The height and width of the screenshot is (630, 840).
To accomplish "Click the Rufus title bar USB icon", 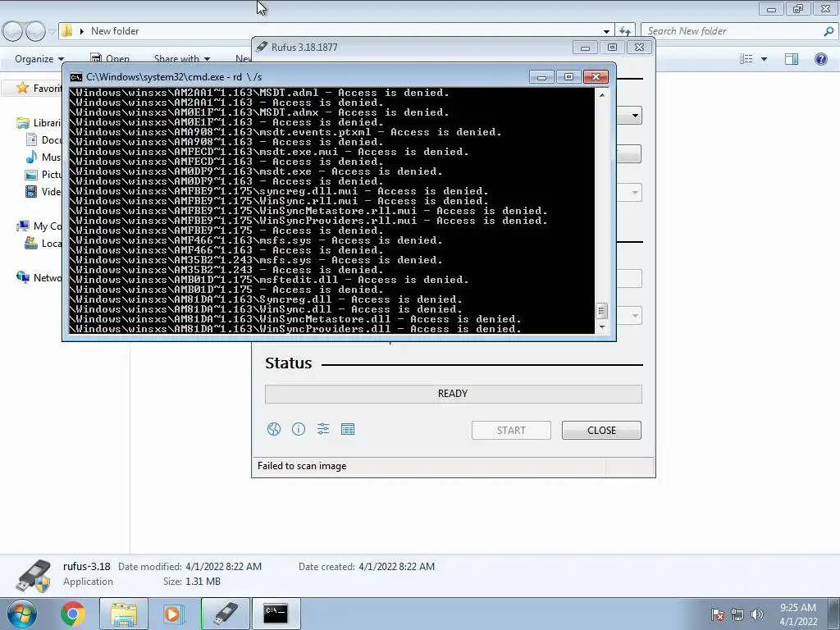I will [262, 47].
